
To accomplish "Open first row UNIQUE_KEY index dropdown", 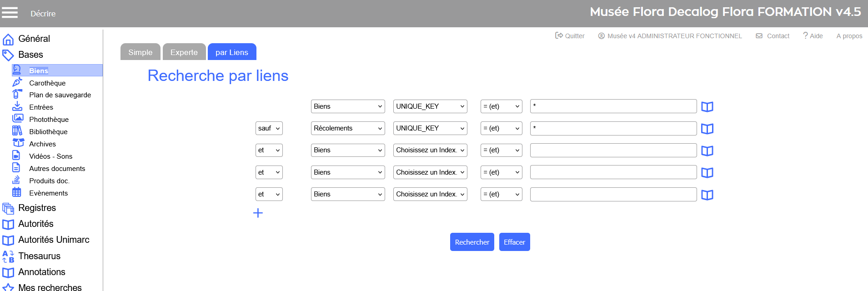I will pyautogui.click(x=430, y=106).
